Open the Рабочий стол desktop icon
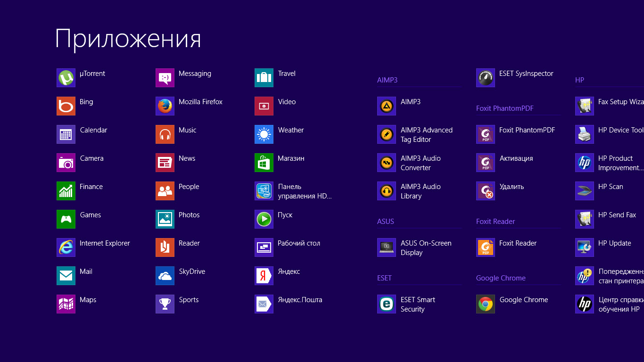644x362 pixels. pos(264,247)
